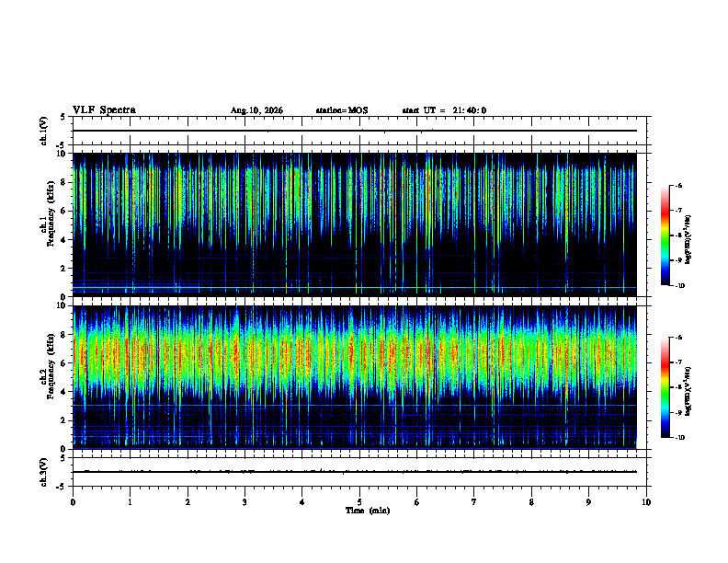Screen dimensions: 728x563
Task: Click the ch.2 spectrogram plot area
Action: 355,377
